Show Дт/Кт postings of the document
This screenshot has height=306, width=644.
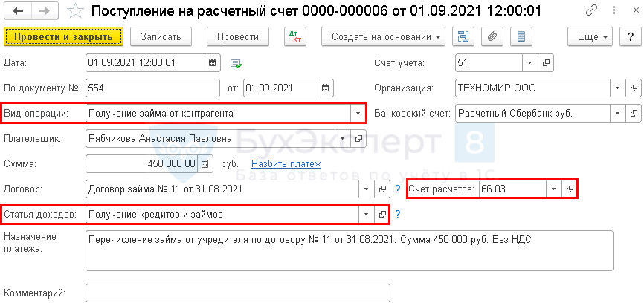[295, 36]
